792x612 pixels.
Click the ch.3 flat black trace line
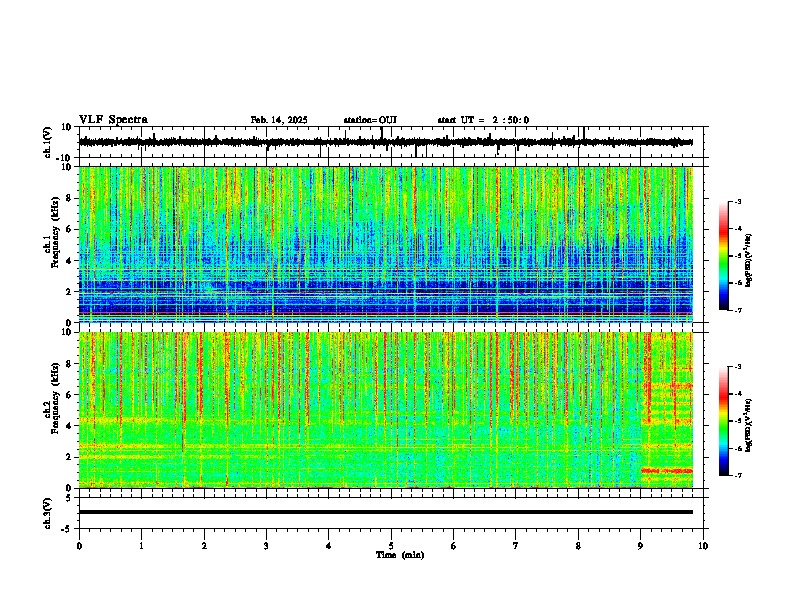click(386, 512)
